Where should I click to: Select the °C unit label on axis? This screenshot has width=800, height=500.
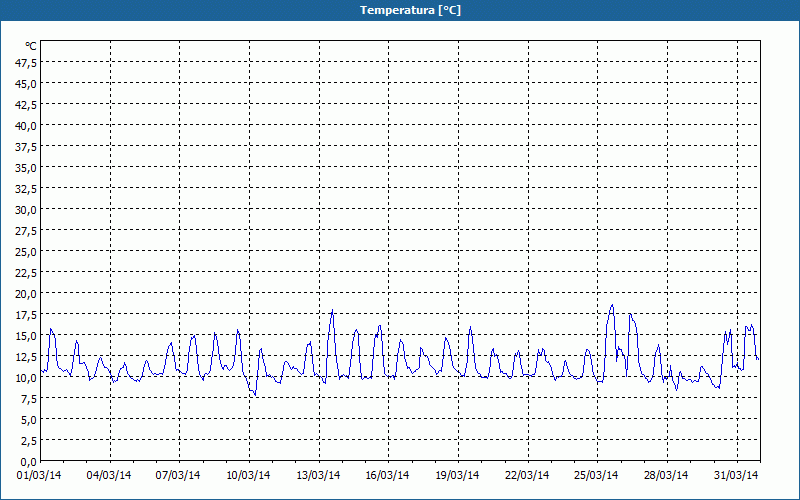(x=31, y=46)
